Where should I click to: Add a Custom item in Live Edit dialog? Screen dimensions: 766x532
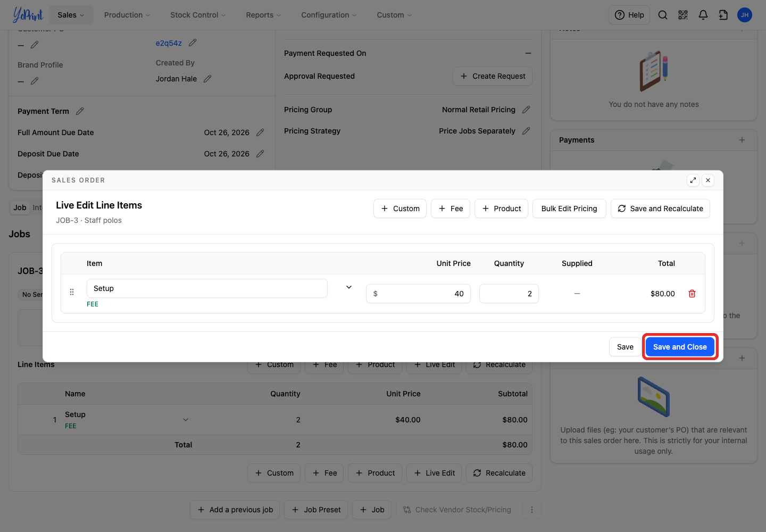pyautogui.click(x=400, y=209)
